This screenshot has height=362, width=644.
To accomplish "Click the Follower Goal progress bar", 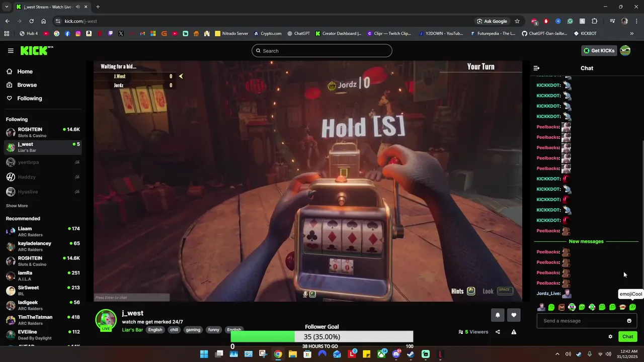I will click(x=321, y=337).
